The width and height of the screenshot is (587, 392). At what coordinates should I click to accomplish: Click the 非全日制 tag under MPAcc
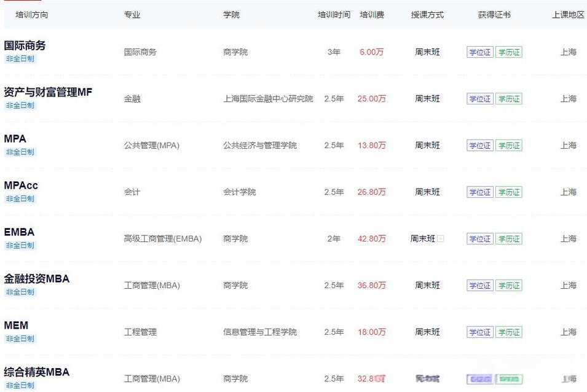click(20, 198)
